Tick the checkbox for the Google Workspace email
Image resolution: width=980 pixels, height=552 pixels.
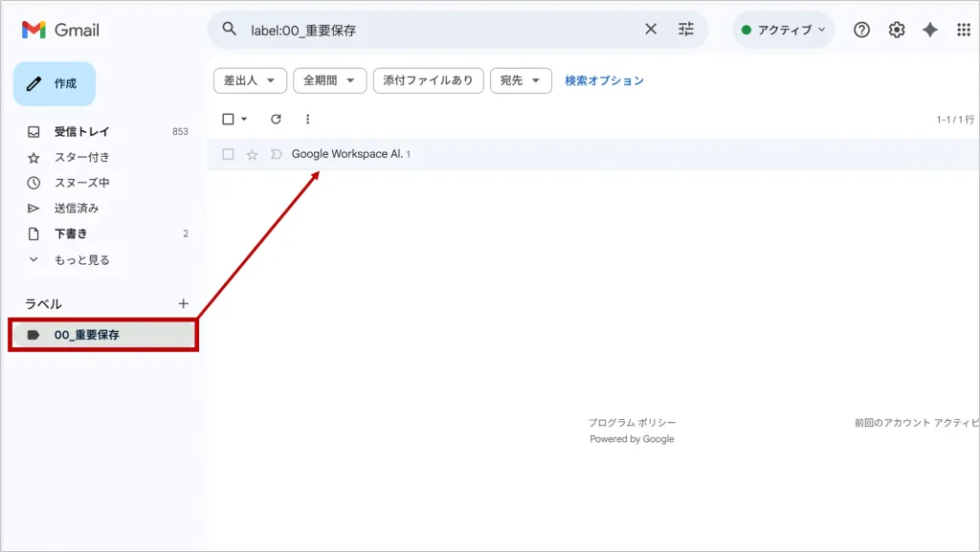pyautogui.click(x=228, y=155)
